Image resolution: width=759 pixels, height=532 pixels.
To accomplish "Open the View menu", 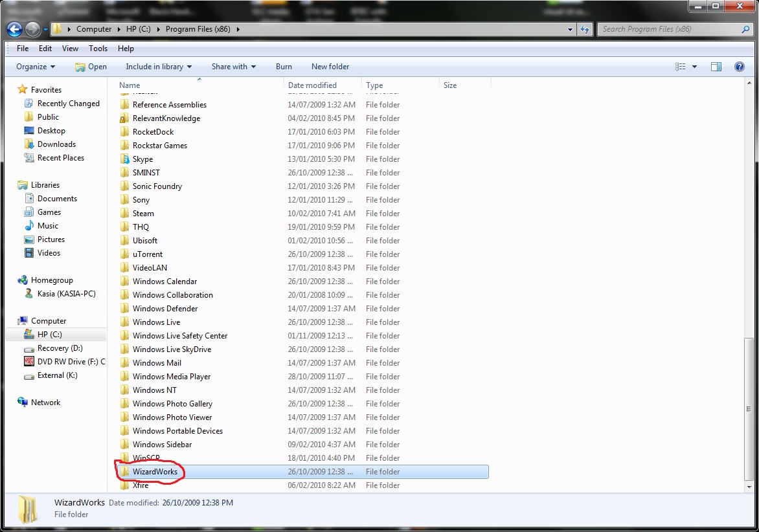I will click(x=70, y=49).
